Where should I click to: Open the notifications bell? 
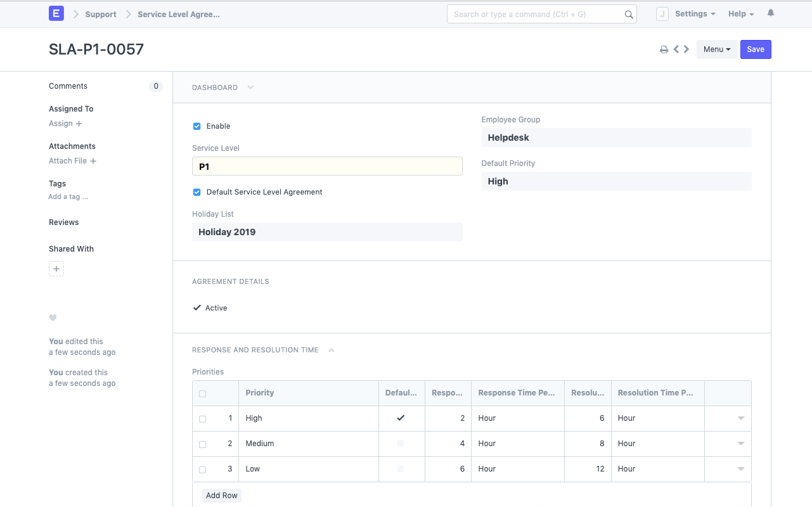coord(770,13)
